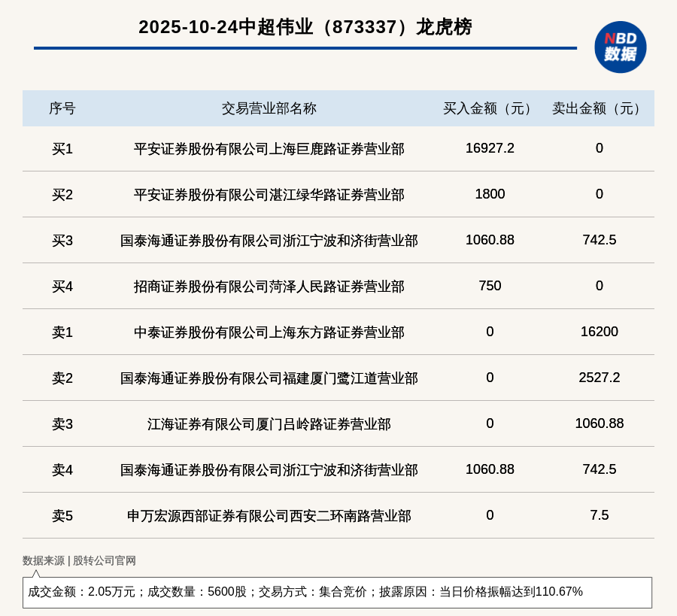
Task: Select 江海证券厦门吕岭路证券营业部 entry
Action: pos(269,424)
